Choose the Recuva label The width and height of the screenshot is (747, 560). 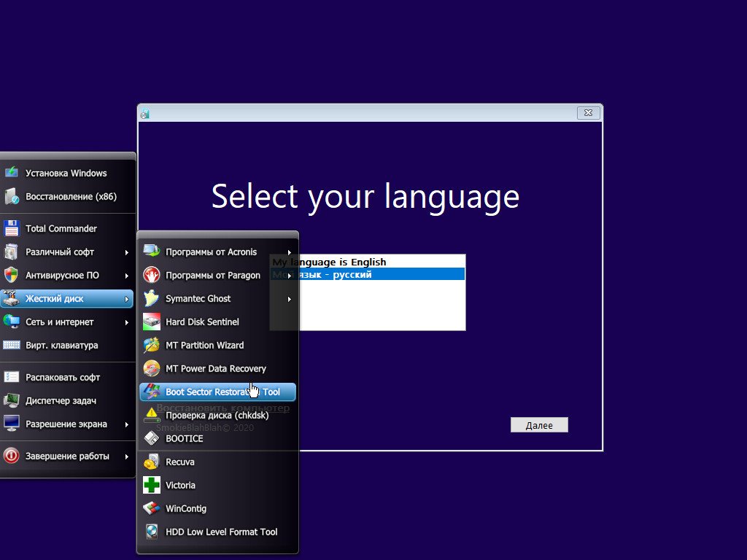[x=179, y=462]
